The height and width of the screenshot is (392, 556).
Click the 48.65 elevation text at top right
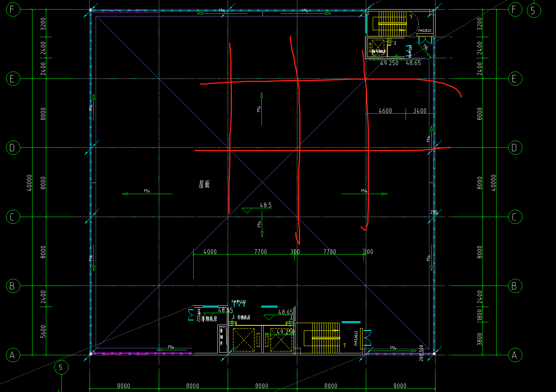pos(413,63)
